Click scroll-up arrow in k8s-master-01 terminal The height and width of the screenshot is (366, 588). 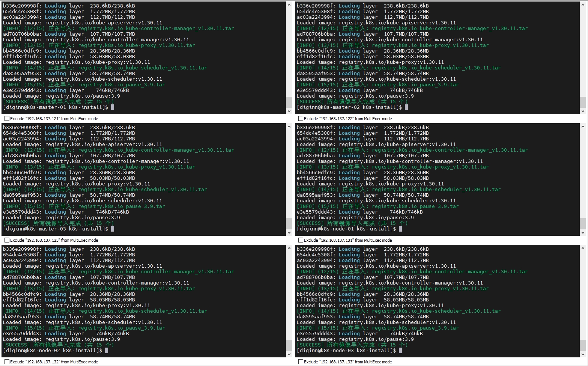pos(289,5)
